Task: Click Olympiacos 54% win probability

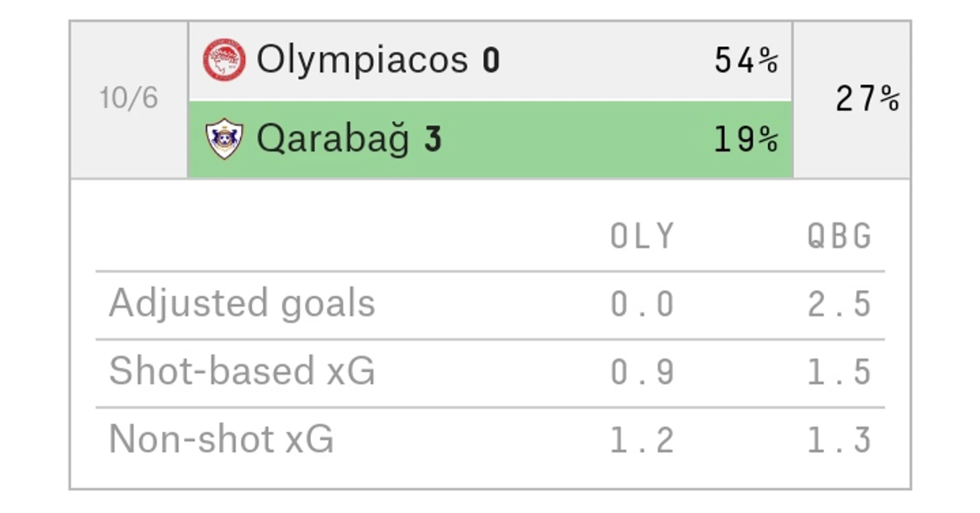Action: pyautogui.click(x=746, y=61)
